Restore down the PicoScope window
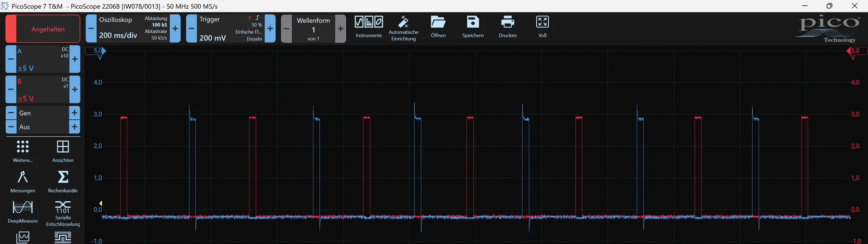Viewport: 868px width, 244px height. tap(829, 6)
